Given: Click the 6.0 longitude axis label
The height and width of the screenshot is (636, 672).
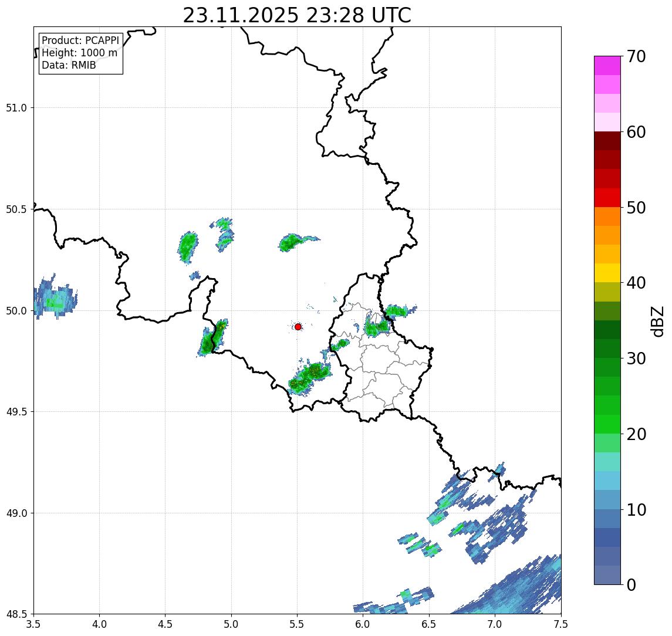Looking at the screenshot, I should click(363, 624).
